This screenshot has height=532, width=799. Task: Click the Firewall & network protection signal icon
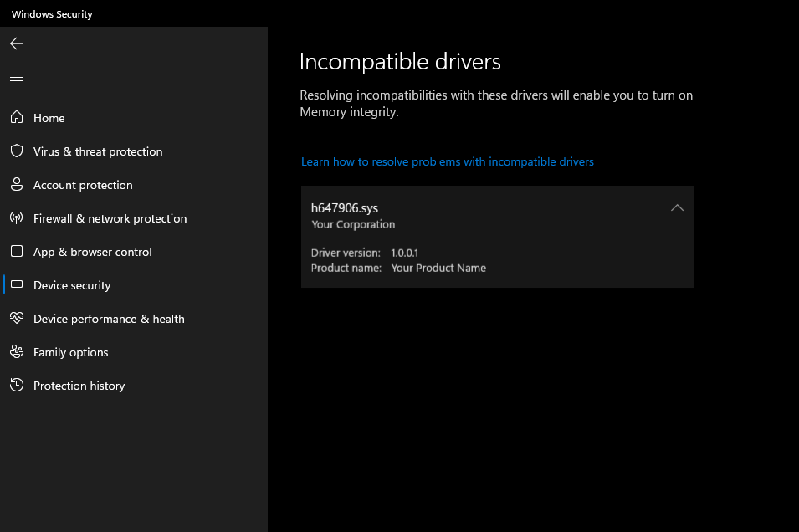(16, 217)
